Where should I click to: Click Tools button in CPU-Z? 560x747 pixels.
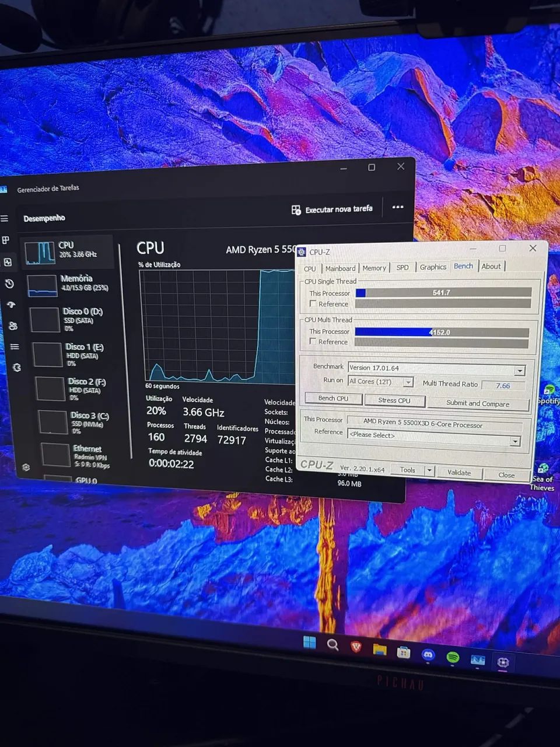(x=407, y=470)
